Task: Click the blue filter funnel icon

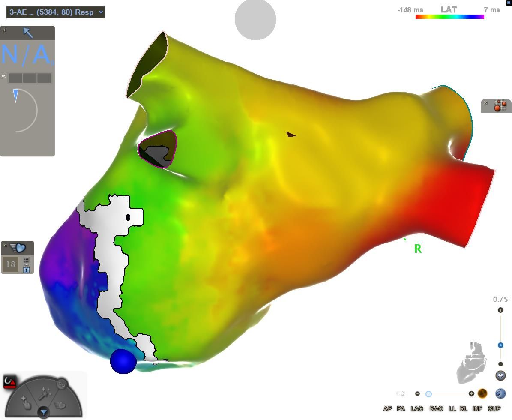Action: (x=43, y=413)
